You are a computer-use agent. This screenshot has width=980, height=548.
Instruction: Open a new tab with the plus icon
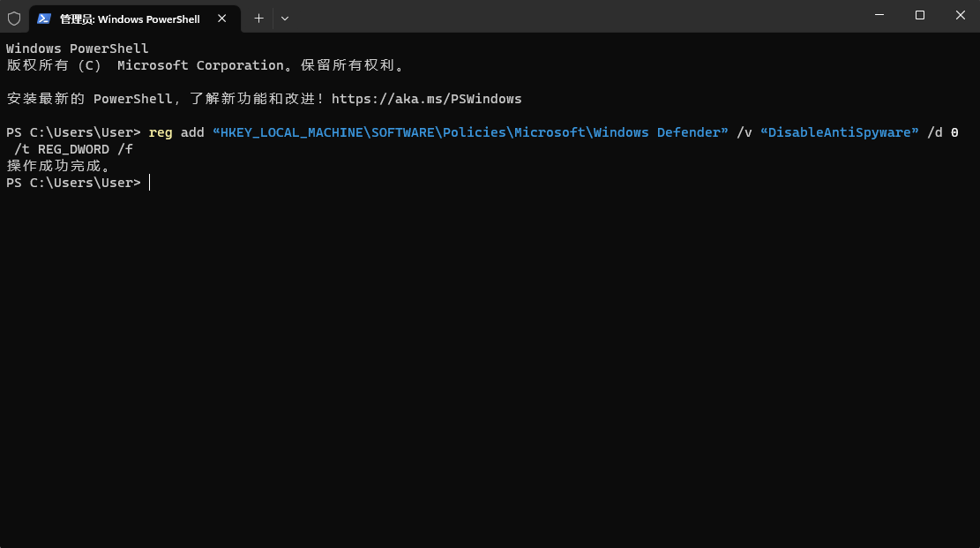pos(258,18)
